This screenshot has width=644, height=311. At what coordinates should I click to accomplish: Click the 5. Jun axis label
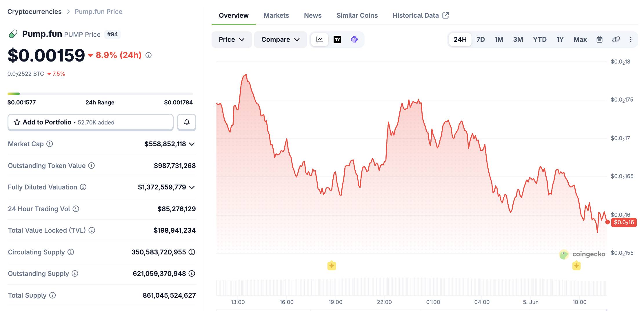click(531, 302)
